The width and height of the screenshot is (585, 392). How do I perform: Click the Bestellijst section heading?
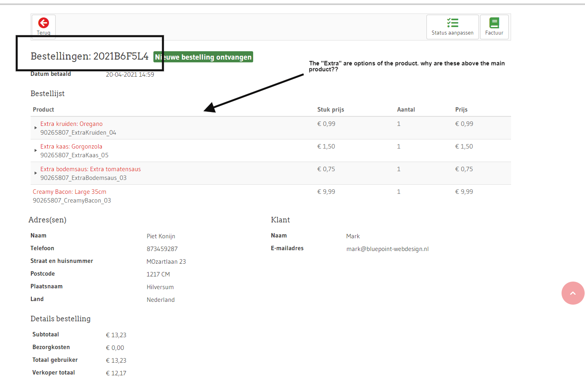point(48,94)
